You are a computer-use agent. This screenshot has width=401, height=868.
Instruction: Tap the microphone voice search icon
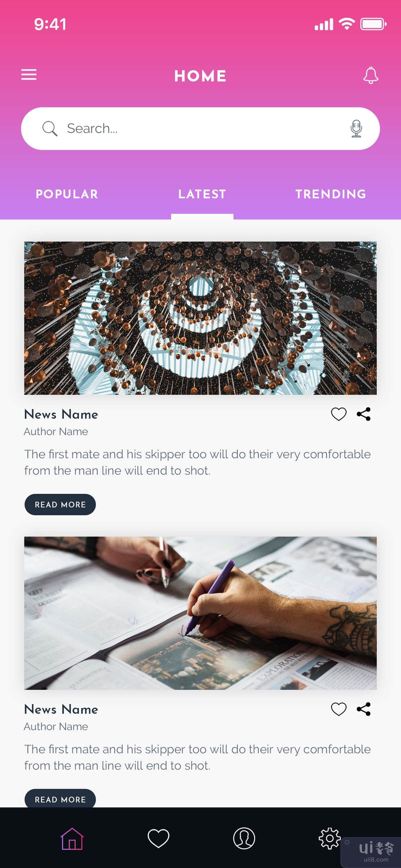pyautogui.click(x=356, y=129)
